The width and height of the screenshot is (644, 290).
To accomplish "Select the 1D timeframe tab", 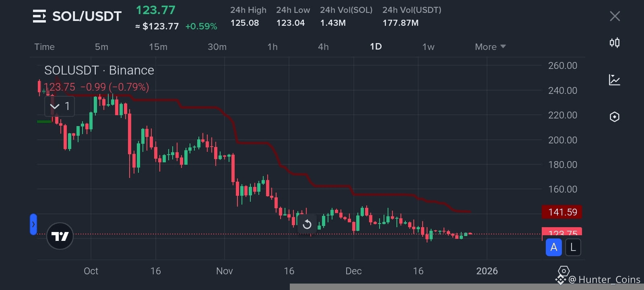I will click(x=376, y=47).
